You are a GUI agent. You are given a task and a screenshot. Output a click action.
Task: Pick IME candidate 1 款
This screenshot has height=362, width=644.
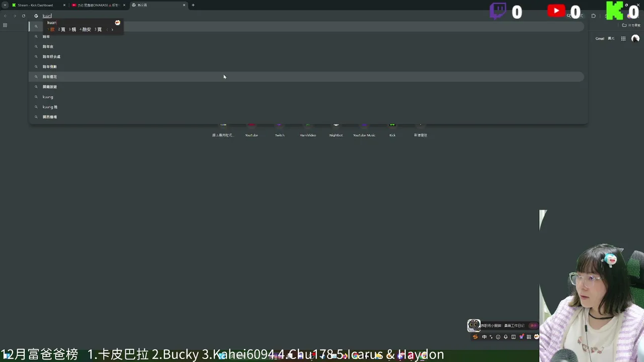(x=51, y=30)
